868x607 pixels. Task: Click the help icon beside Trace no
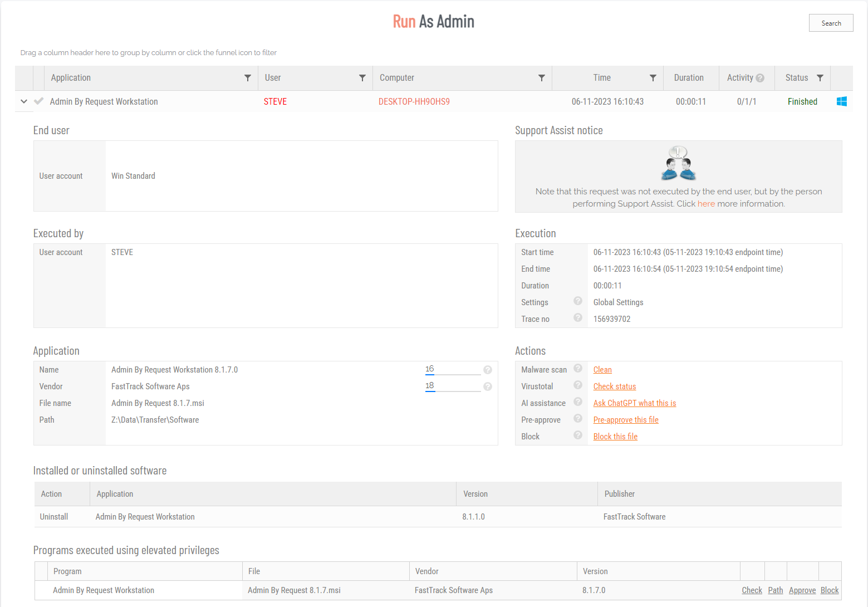(578, 317)
